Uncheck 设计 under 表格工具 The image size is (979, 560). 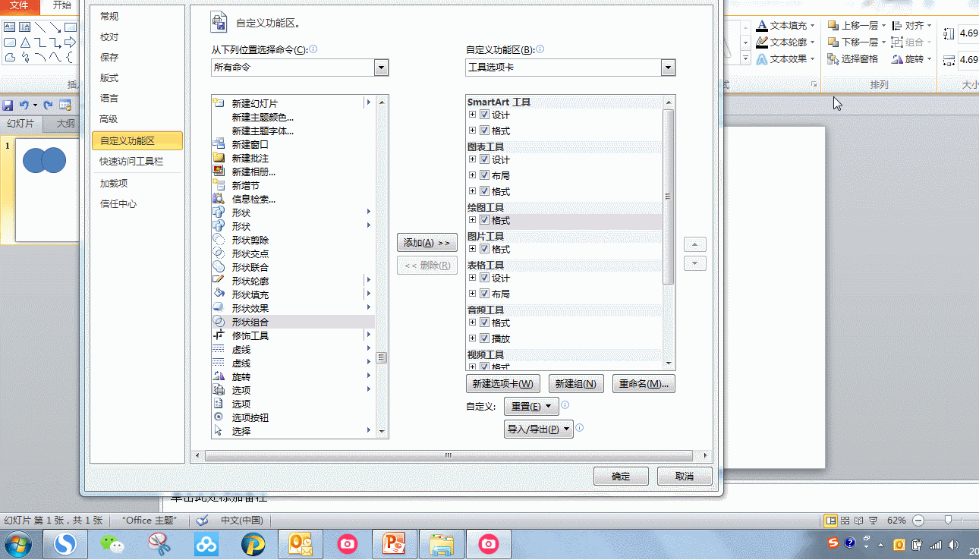tap(484, 278)
